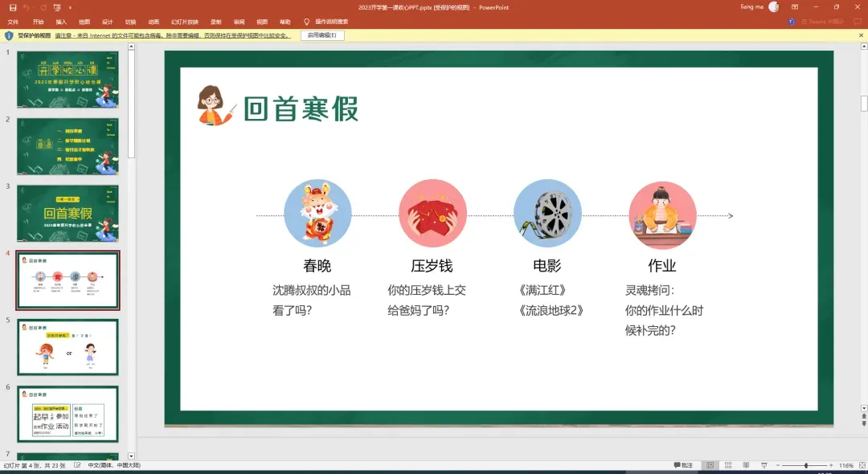Viewport: 868px width, 474px height.
Task: Select slide 2 thumbnail with 目录
Action: pyautogui.click(x=68, y=146)
